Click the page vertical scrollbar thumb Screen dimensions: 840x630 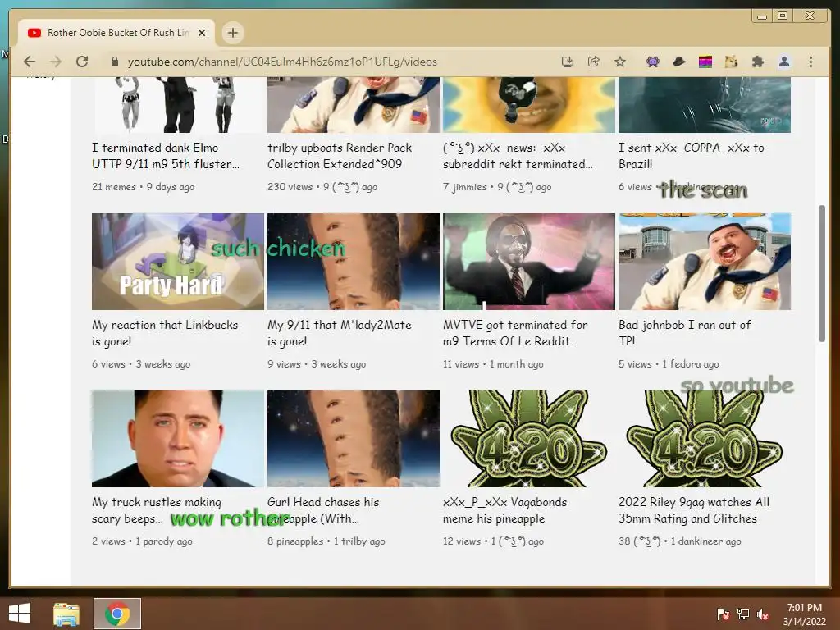[x=821, y=273]
